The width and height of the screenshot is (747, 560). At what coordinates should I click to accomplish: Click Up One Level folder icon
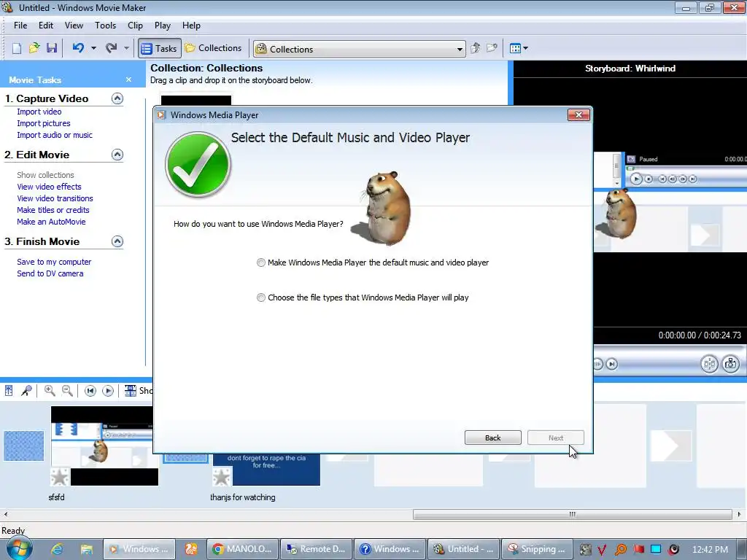(475, 48)
